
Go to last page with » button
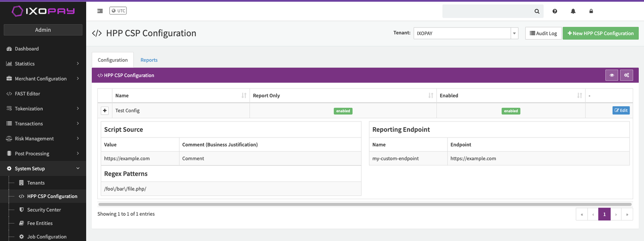point(627,214)
